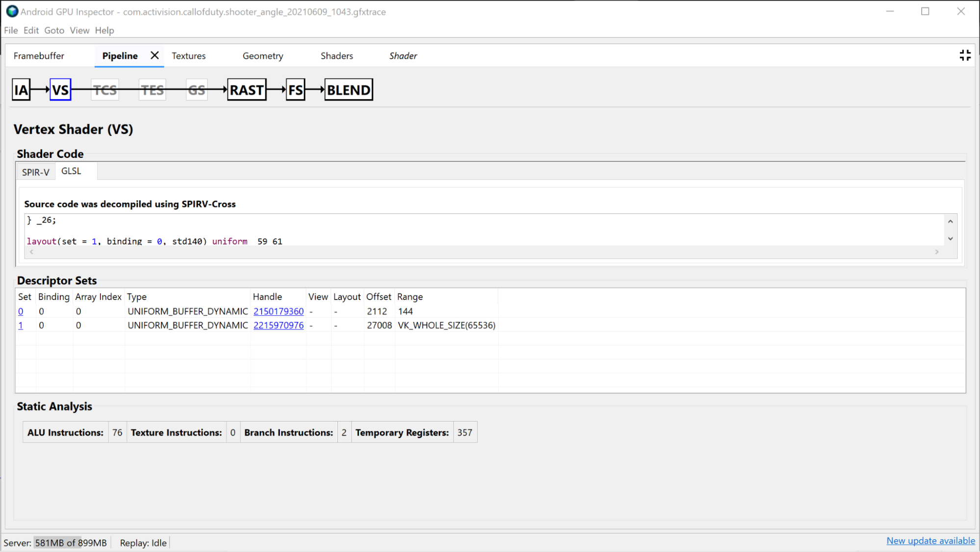The height and width of the screenshot is (552, 980).
Task: Click the TCS pipeline stage icon
Action: (104, 90)
